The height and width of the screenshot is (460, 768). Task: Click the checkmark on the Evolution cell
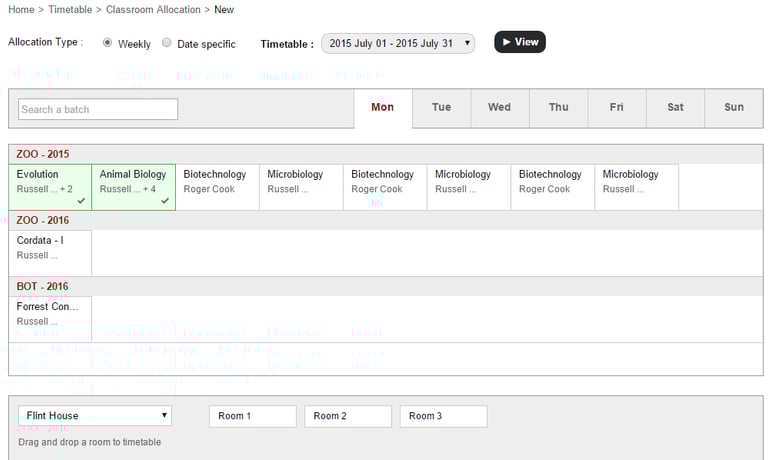81,200
